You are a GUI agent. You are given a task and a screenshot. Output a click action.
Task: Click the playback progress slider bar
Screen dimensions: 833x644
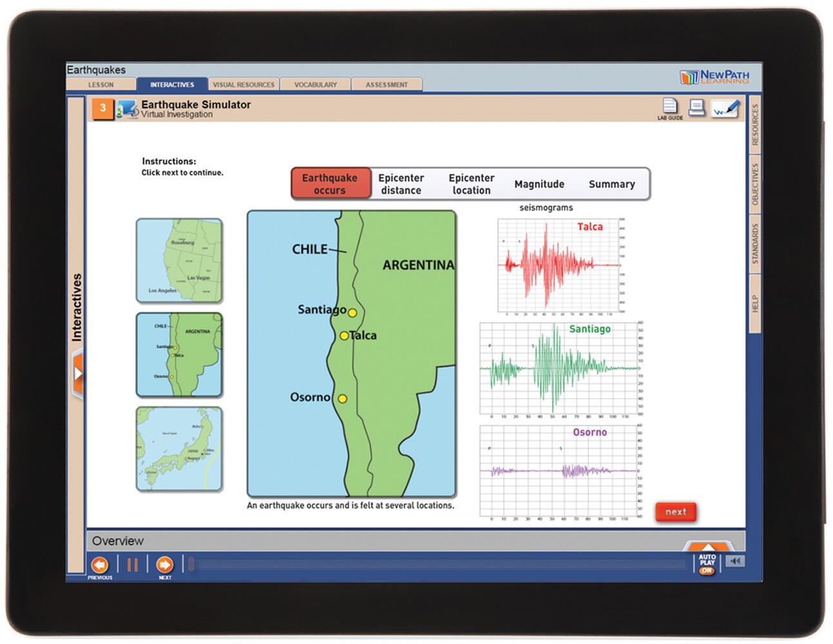[438, 565]
